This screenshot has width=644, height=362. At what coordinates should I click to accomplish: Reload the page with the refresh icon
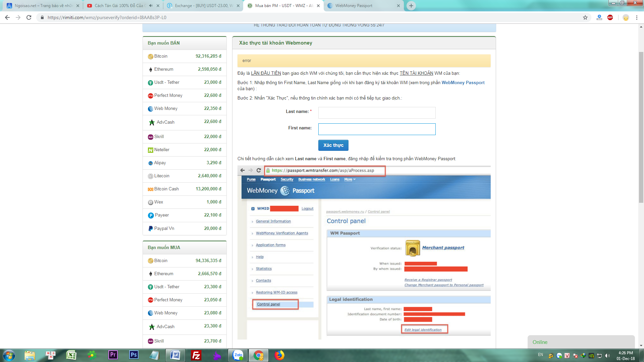(x=29, y=17)
